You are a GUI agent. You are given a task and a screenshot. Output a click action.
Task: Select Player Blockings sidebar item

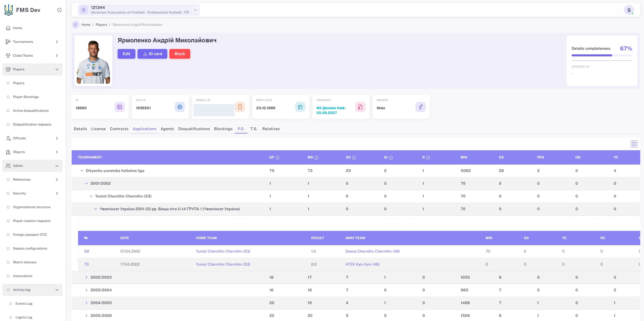pos(26,97)
